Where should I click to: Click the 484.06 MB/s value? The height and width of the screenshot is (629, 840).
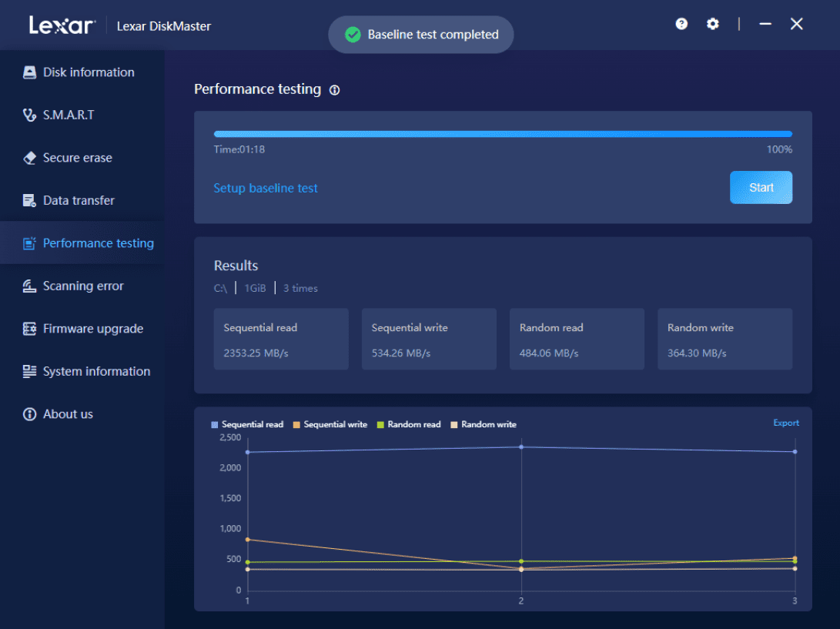[549, 353]
